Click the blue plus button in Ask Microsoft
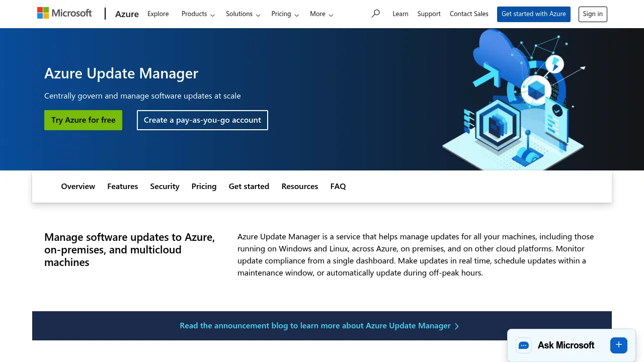This screenshot has width=644, height=362. (x=619, y=345)
